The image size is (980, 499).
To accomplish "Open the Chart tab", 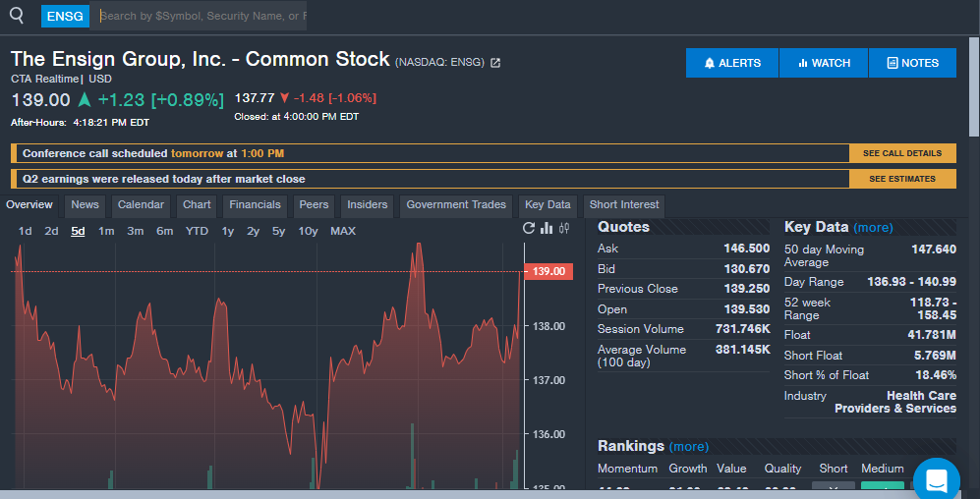I will (x=197, y=205).
